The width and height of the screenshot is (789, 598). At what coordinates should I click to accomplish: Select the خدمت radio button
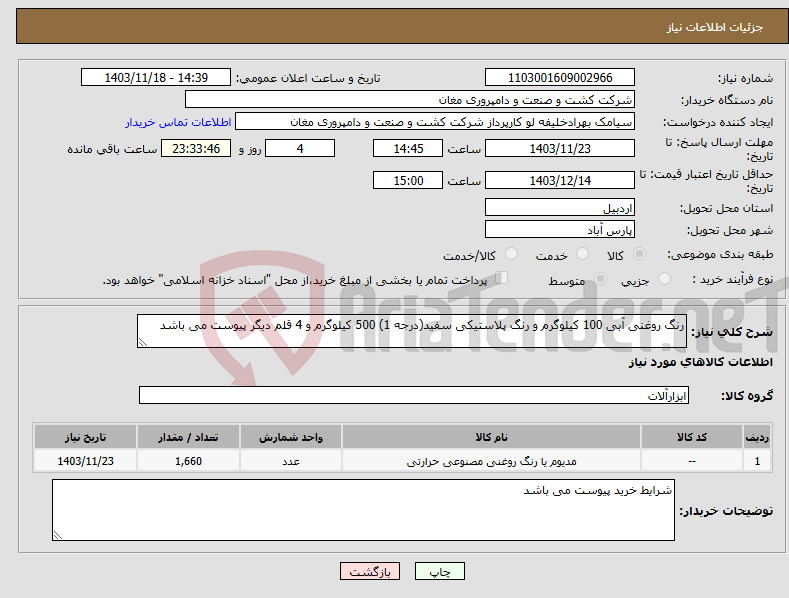click(x=582, y=254)
